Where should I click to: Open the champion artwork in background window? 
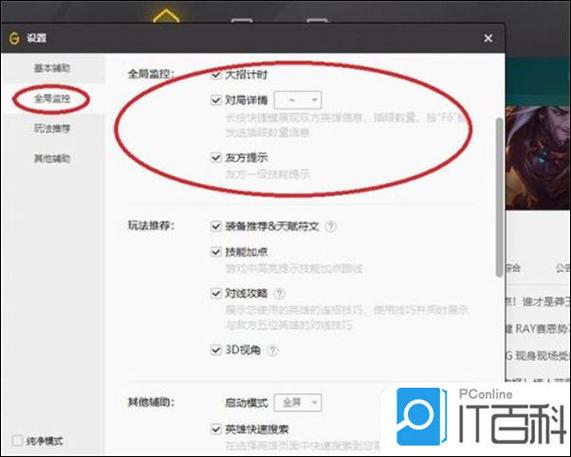pos(537,158)
